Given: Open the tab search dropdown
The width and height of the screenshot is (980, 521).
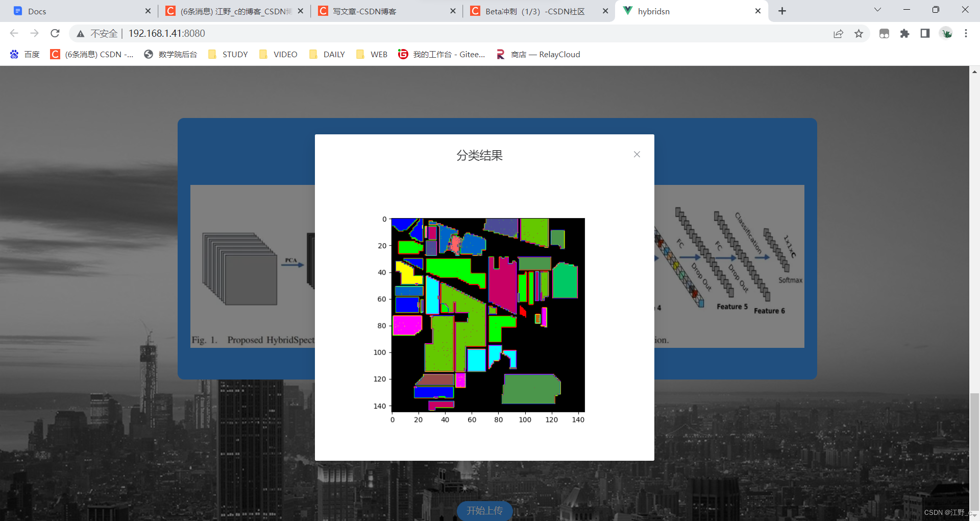Looking at the screenshot, I should tap(877, 10).
